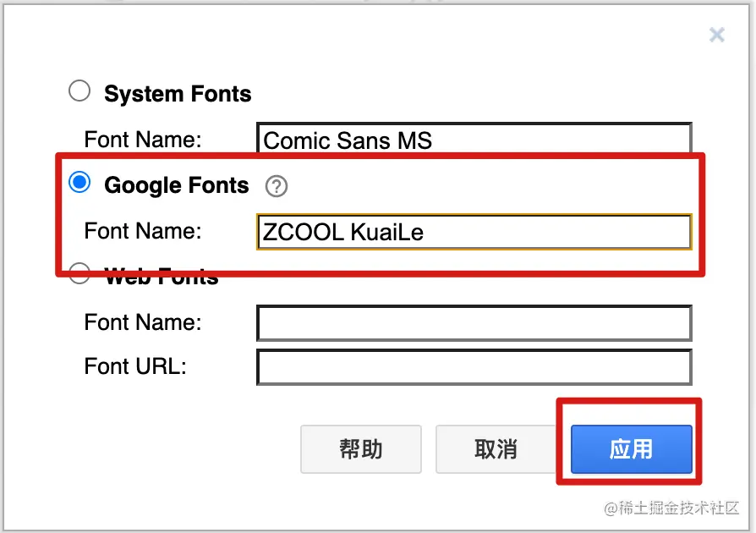Focus the ZCOOL KuaiLe font name field
The image size is (756, 533).
tap(474, 231)
